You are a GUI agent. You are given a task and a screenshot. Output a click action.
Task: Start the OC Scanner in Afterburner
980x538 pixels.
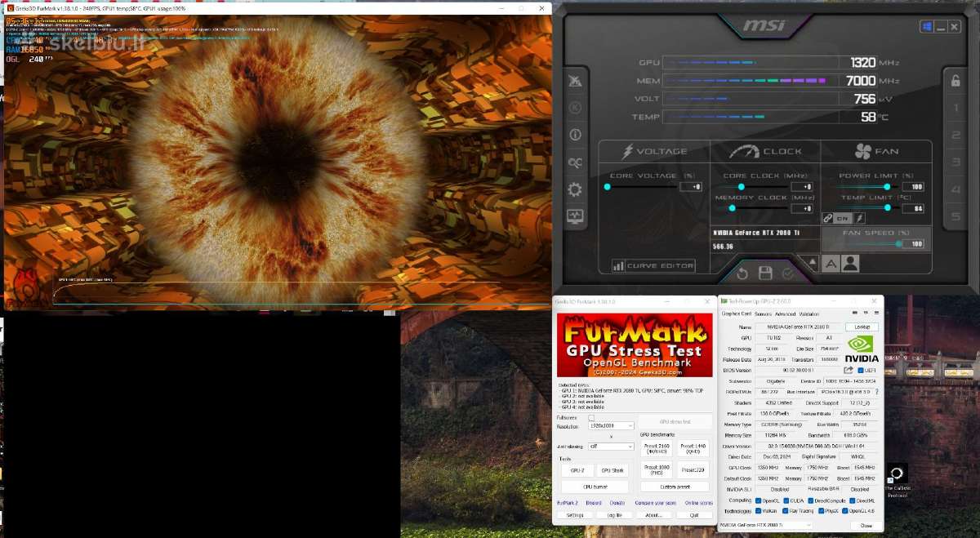pyautogui.click(x=576, y=162)
